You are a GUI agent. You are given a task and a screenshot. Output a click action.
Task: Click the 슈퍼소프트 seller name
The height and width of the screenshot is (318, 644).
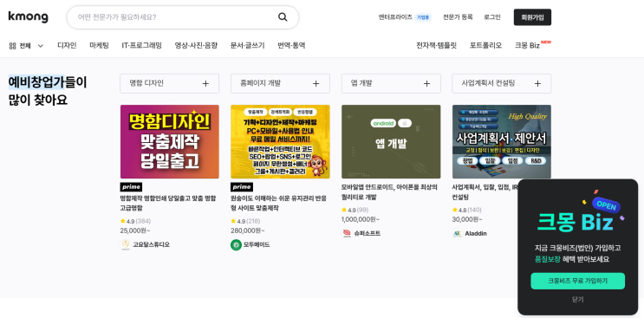tap(368, 234)
